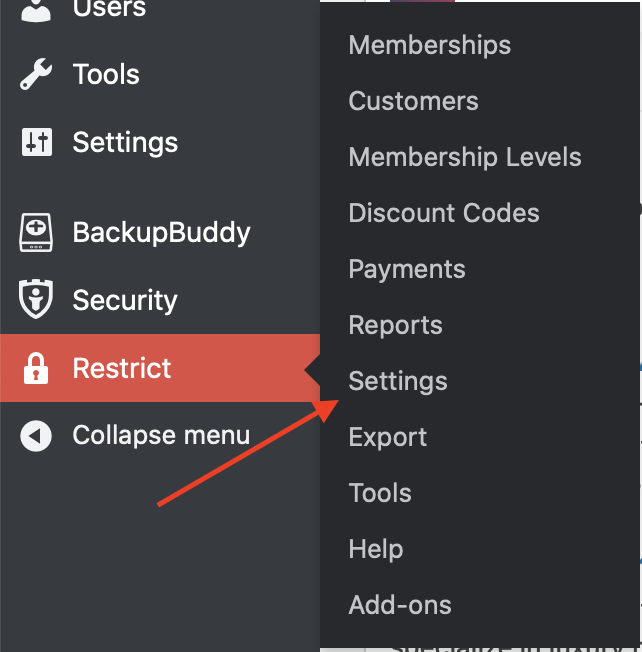Viewport: 642px width, 652px height.
Task: Click the Collapse menu arrow icon
Action: 36,436
